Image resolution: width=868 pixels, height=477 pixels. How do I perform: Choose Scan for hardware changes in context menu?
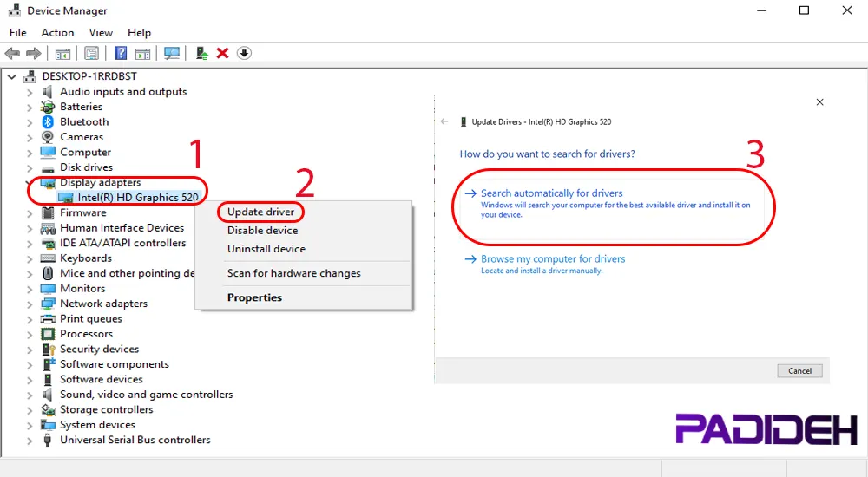[x=294, y=273]
